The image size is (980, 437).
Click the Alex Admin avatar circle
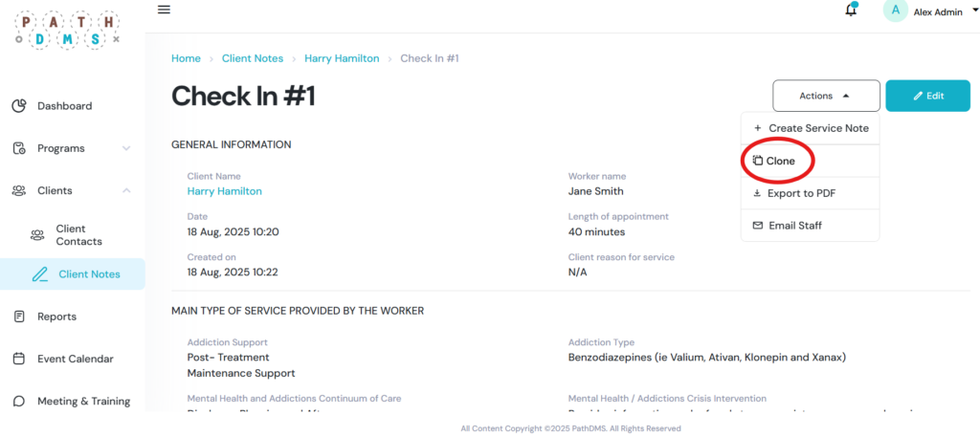pyautogui.click(x=896, y=11)
